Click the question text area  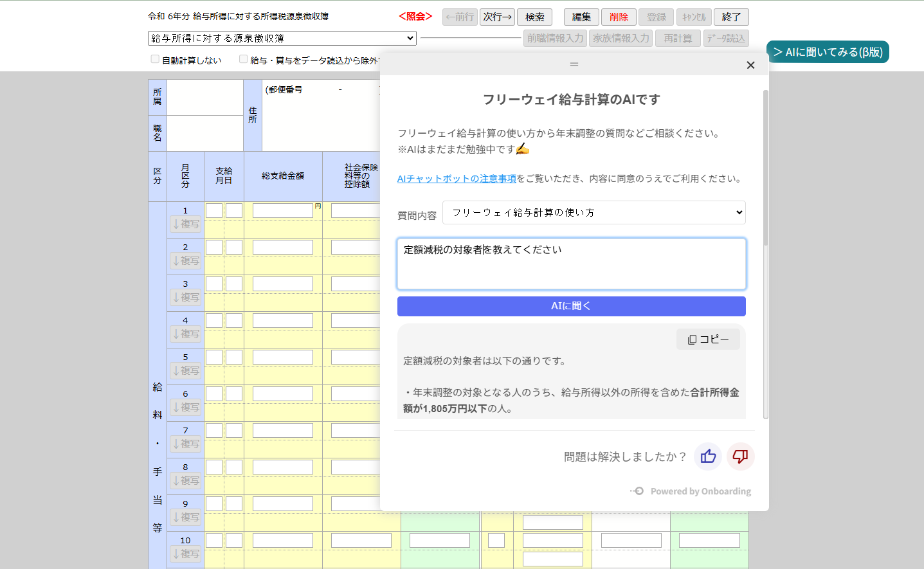(x=572, y=264)
